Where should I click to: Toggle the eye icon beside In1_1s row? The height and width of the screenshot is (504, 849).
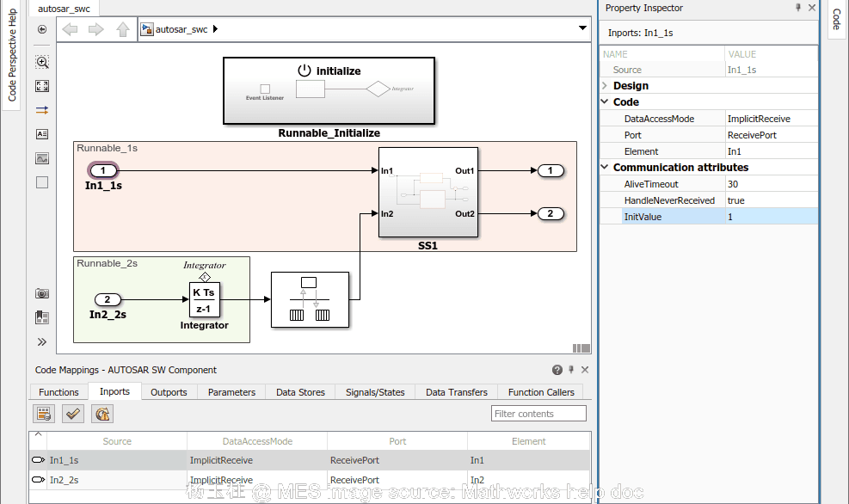[x=37, y=460]
